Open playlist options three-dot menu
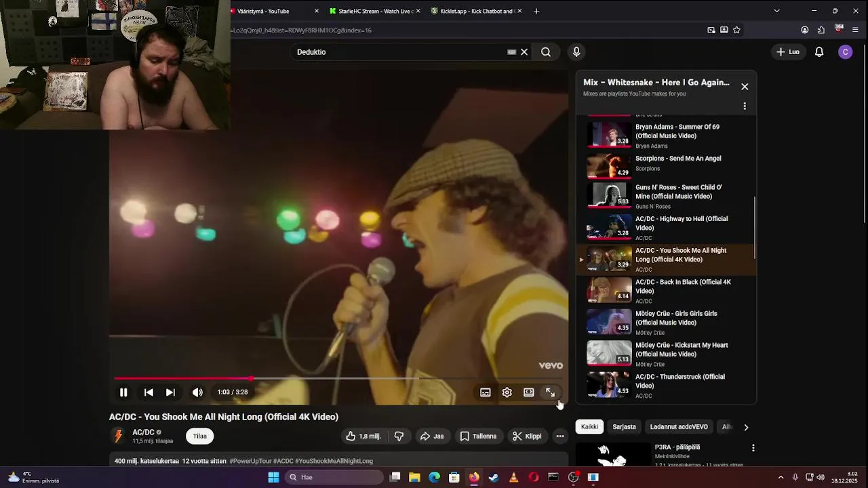 (745, 106)
